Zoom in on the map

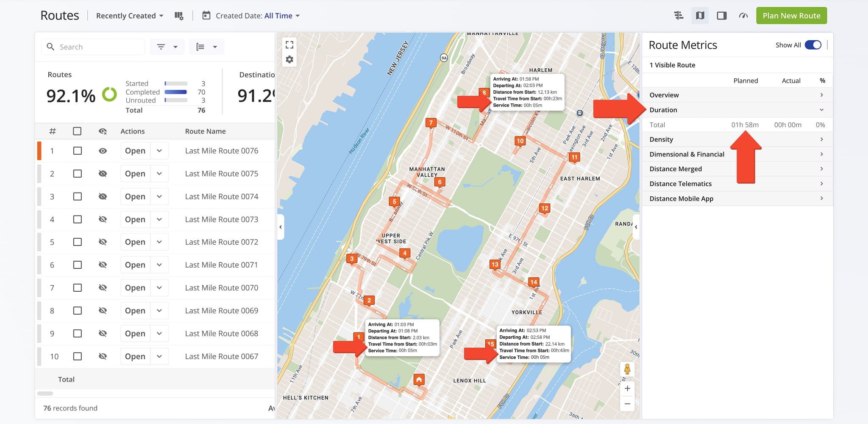[x=627, y=388]
